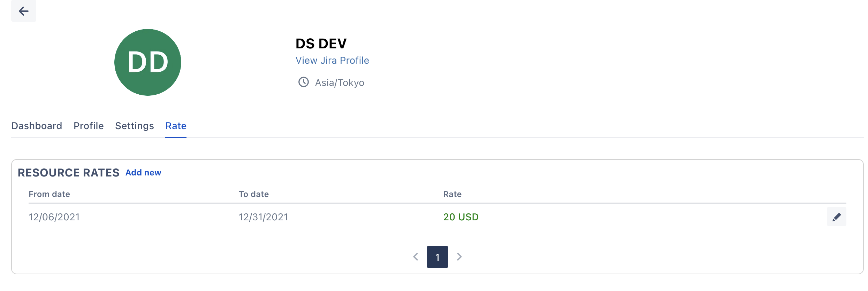Viewport: 868px width, 291px height.
Task: Click the To date column header
Action: [253, 194]
